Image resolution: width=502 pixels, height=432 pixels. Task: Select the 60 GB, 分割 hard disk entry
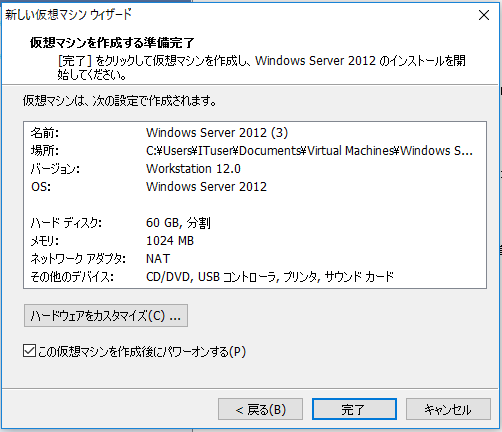coord(178,223)
